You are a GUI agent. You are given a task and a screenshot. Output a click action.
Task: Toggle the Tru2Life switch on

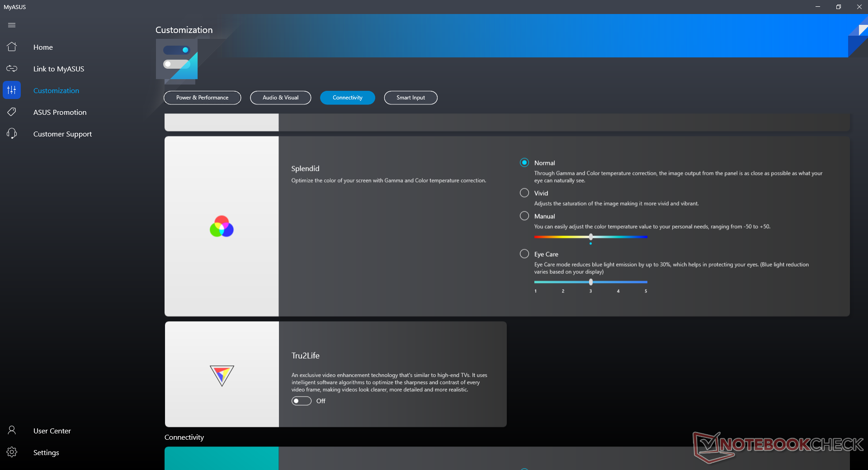(x=302, y=401)
